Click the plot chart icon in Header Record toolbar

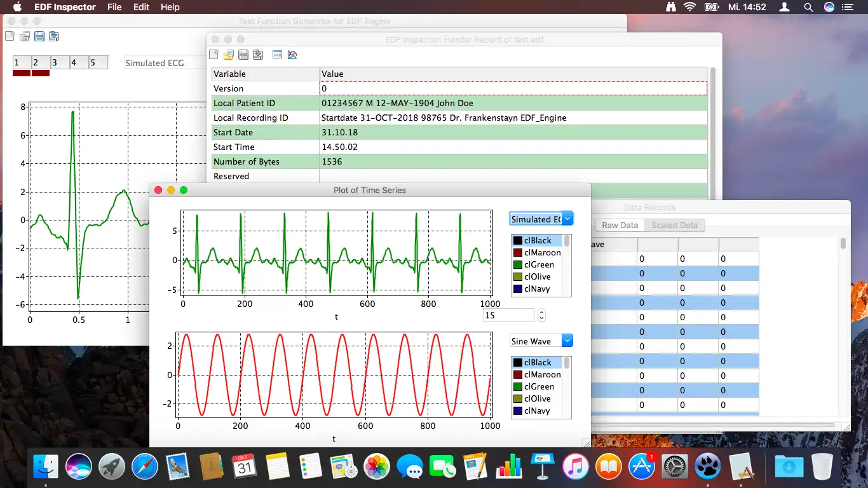(292, 55)
